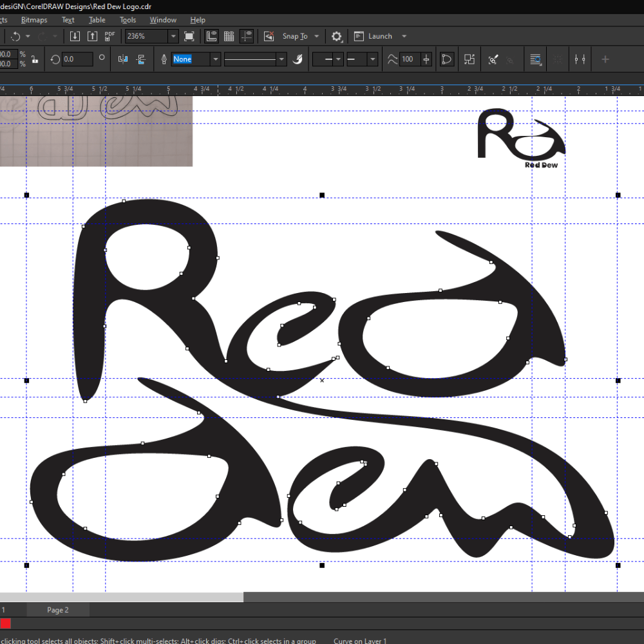The image size is (644, 644).
Task: Pick the red color swatch in palette
Action: 5,623
